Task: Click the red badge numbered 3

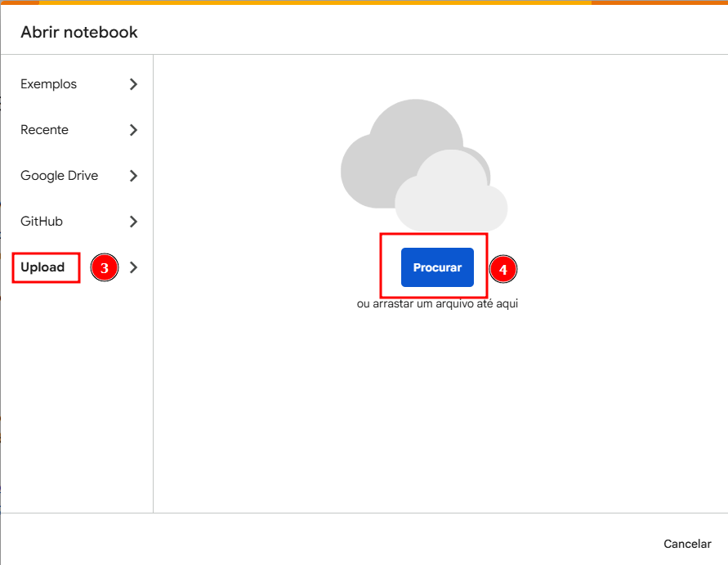Action: coord(104,267)
